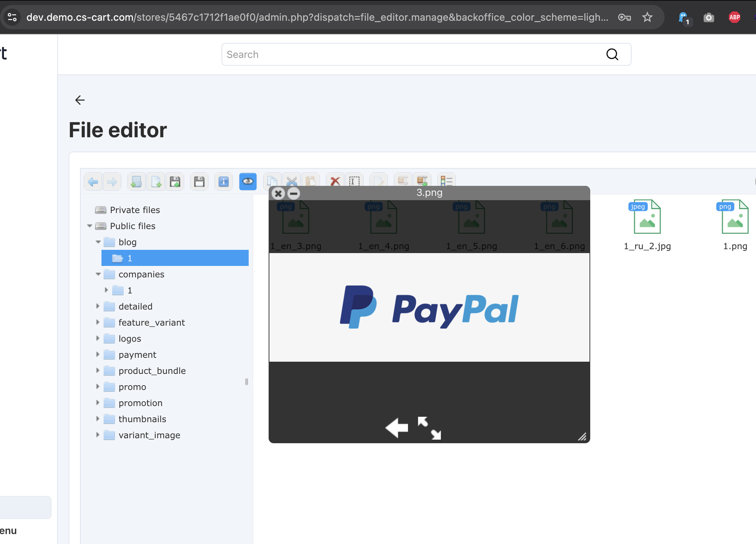Show previous image with preview left arrow
756x544 pixels.
pos(397,428)
